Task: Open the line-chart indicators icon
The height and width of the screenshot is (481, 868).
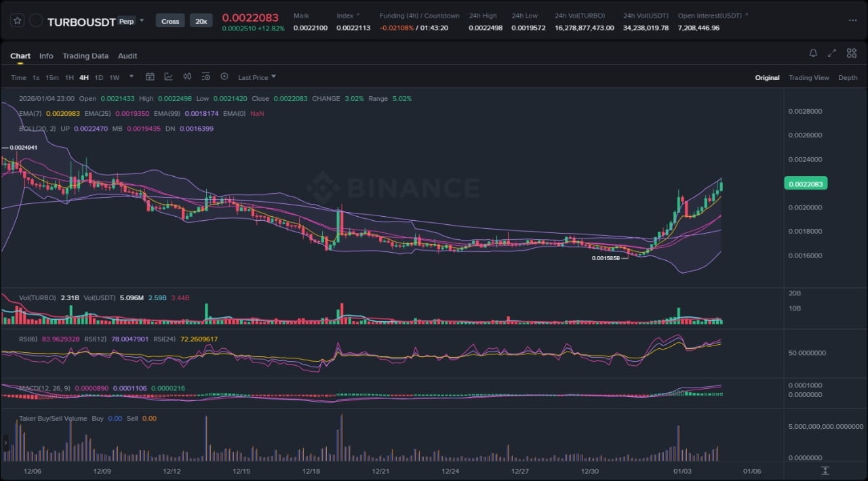Action: [168, 77]
